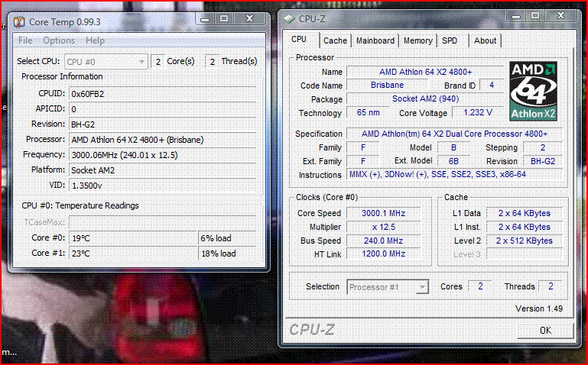
Task: Switch to the SPD tab
Action: click(450, 40)
